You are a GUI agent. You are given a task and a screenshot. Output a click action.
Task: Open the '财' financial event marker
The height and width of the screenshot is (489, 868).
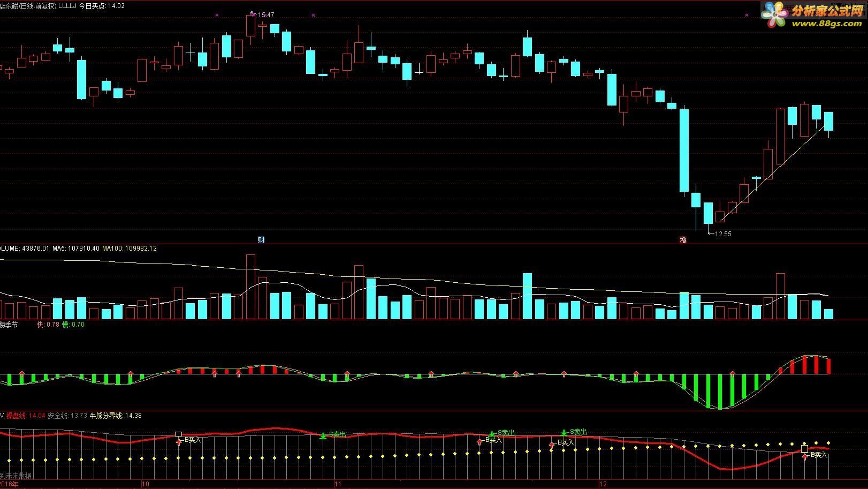point(261,239)
